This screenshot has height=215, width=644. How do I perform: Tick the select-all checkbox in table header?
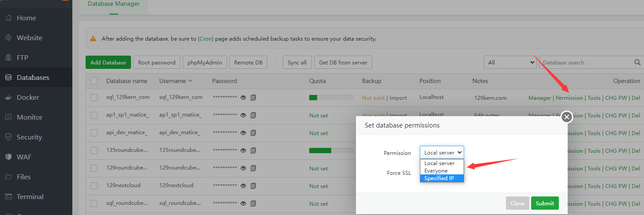[94, 81]
